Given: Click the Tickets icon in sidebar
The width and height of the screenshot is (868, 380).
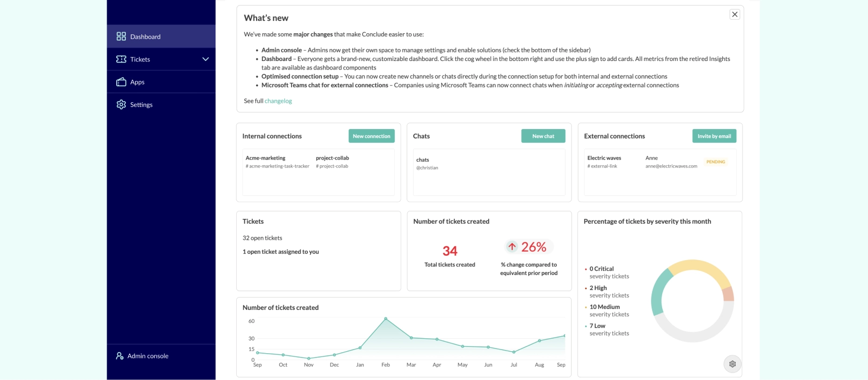Looking at the screenshot, I should coord(121,59).
